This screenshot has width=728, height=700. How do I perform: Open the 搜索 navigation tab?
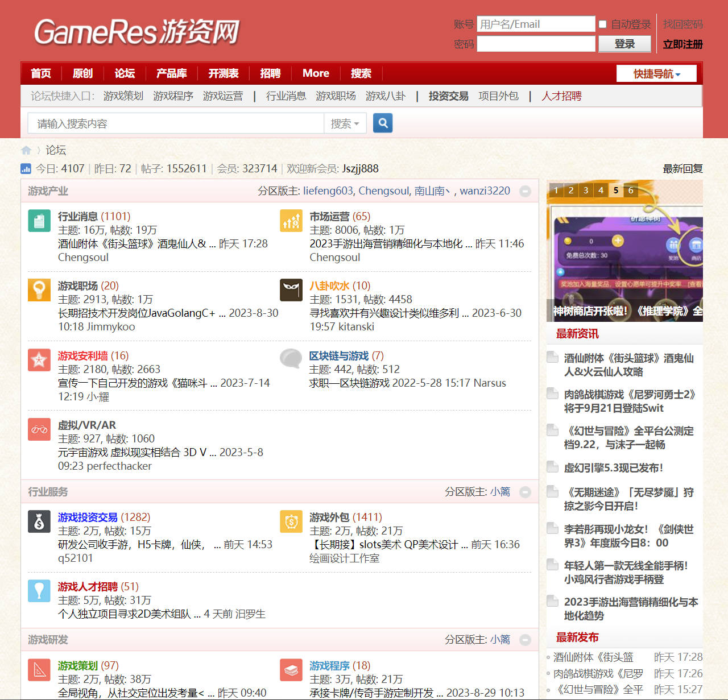(361, 73)
